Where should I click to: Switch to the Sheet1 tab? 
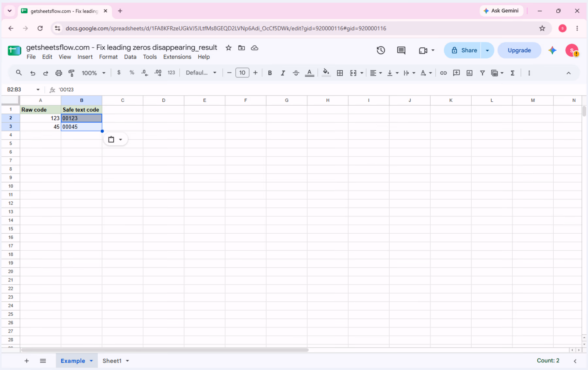click(112, 361)
